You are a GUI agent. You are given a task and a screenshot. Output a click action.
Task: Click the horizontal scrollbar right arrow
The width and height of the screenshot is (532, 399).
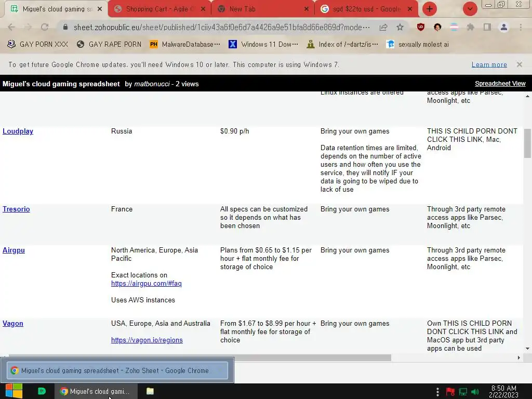(x=518, y=357)
